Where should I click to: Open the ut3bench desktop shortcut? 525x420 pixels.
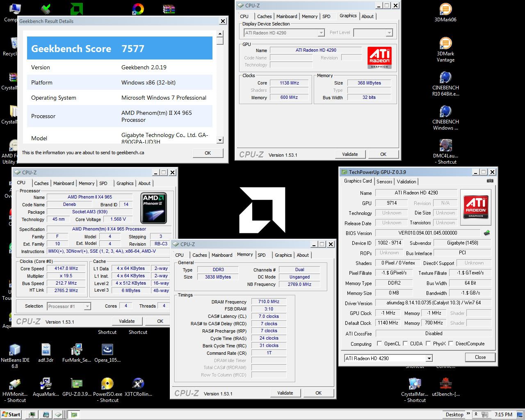[x=445, y=383]
